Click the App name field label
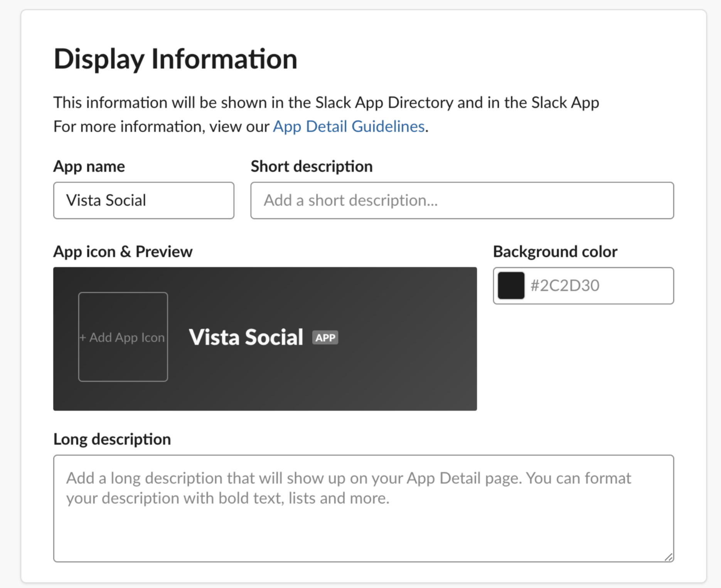The height and width of the screenshot is (588, 721). click(x=89, y=166)
